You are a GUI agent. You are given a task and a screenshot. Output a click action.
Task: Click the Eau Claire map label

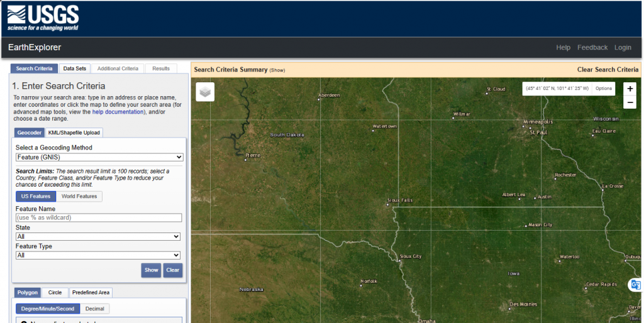[x=604, y=131]
